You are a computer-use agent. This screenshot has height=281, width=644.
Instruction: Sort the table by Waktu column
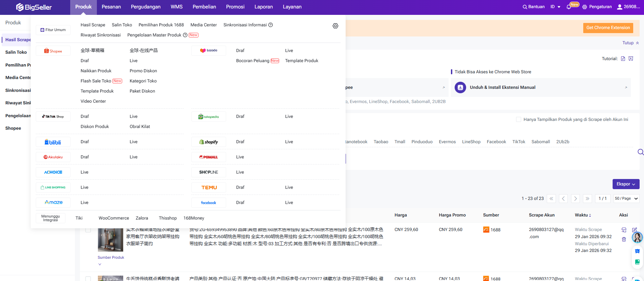(583, 215)
